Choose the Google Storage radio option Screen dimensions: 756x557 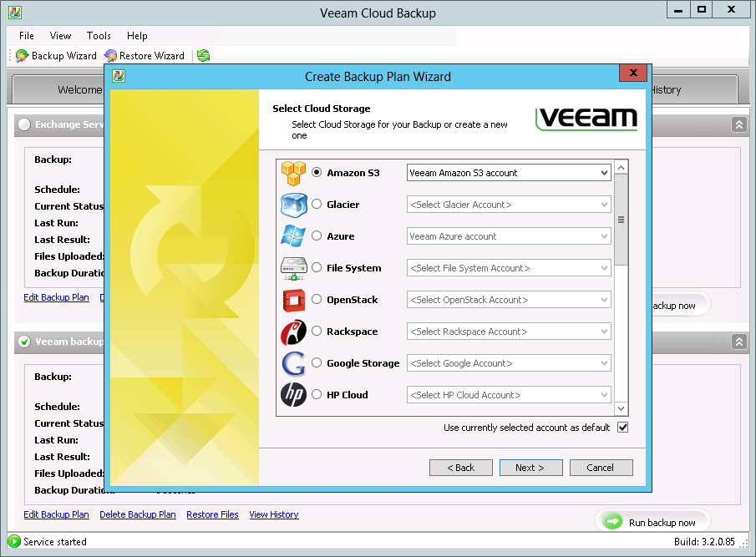pyautogui.click(x=317, y=362)
